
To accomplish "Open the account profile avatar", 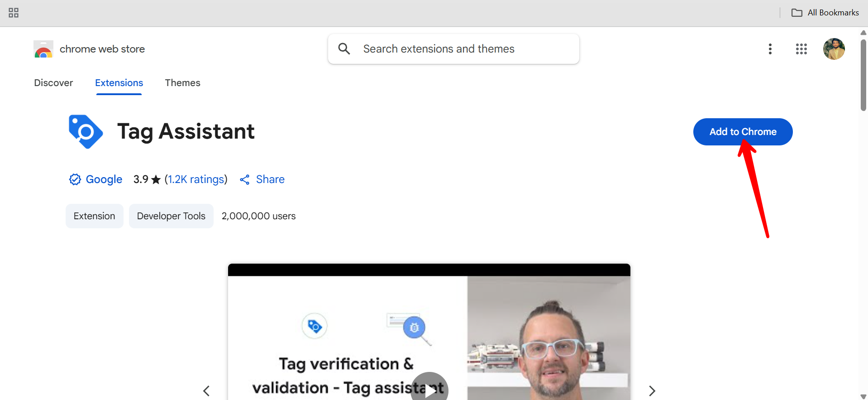I will (834, 49).
